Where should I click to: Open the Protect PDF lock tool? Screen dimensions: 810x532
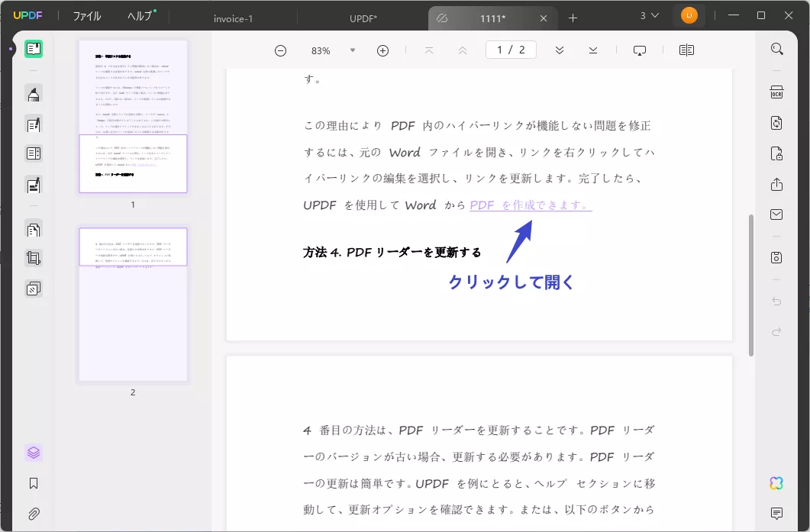coord(776,153)
